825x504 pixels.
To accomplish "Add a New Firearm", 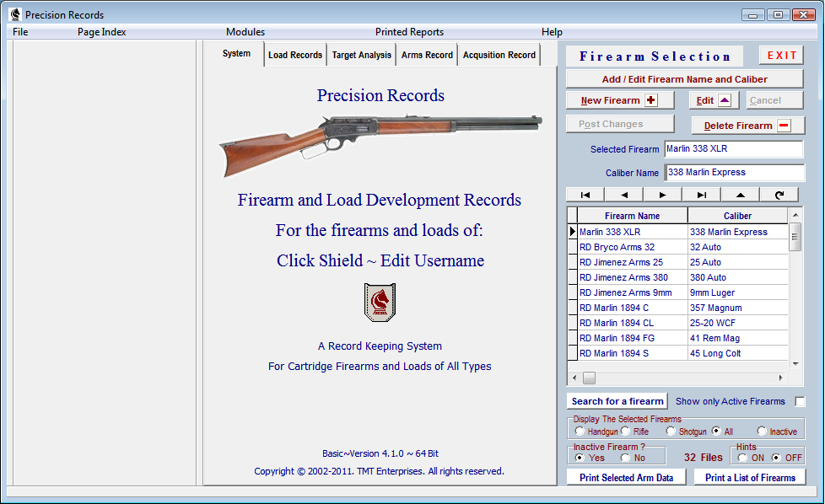I will (x=620, y=100).
